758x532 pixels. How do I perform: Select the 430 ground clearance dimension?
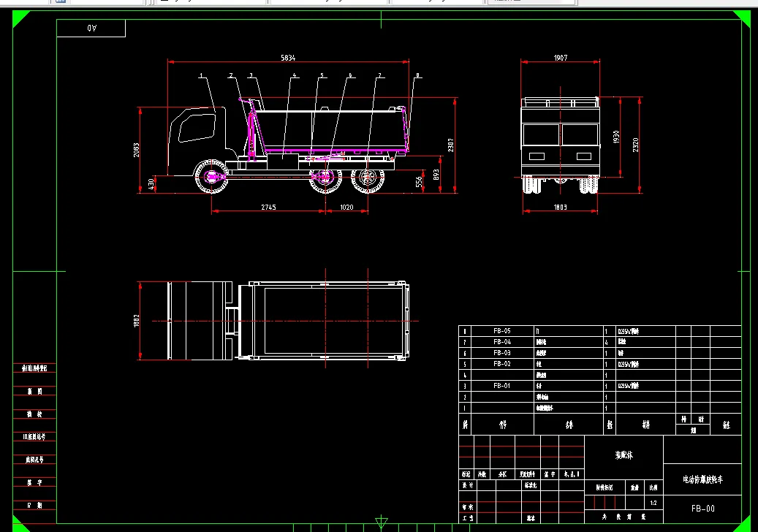point(151,184)
